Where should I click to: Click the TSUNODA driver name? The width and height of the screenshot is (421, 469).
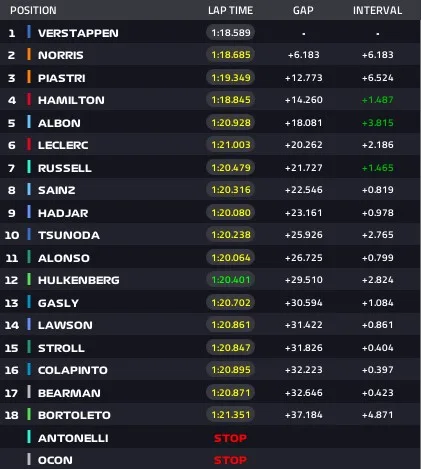tap(69, 235)
